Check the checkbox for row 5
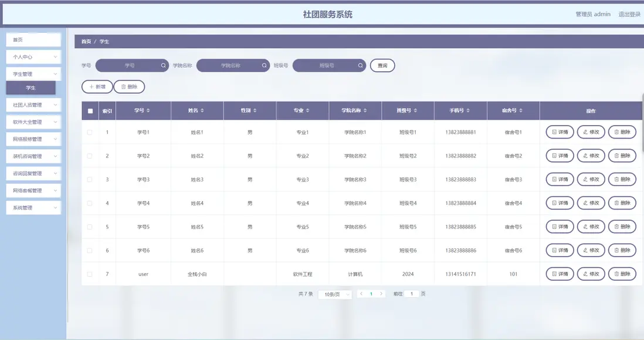This screenshot has width=644, height=340. [x=90, y=227]
